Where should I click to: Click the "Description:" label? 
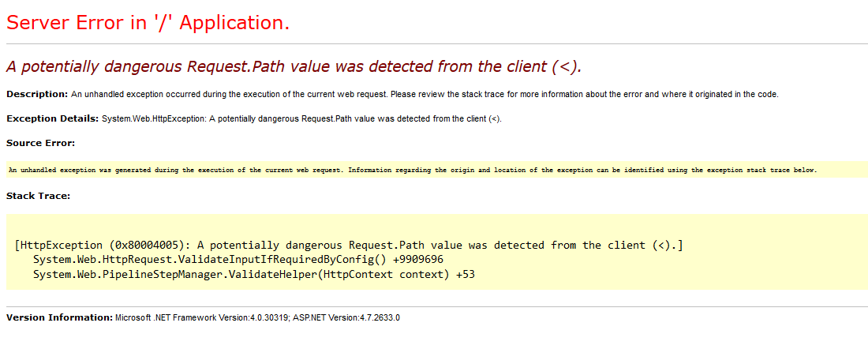coord(37,94)
